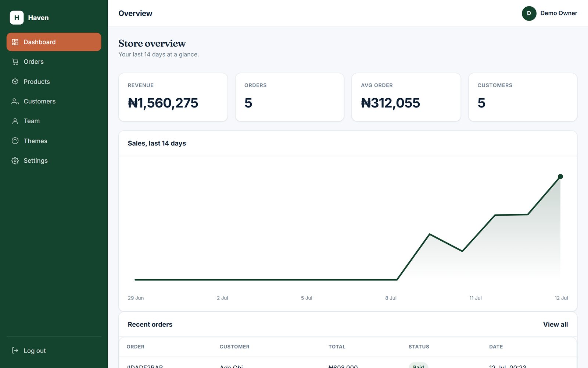Viewport: 588px width, 368px height.
Task: Click 'Your last 14 days at a glance' text
Action: coord(159,54)
